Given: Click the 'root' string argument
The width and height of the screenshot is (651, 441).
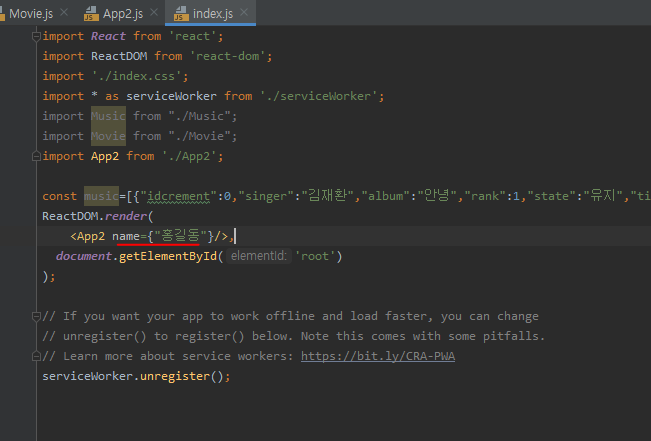Looking at the screenshot, I should [315, 256].
